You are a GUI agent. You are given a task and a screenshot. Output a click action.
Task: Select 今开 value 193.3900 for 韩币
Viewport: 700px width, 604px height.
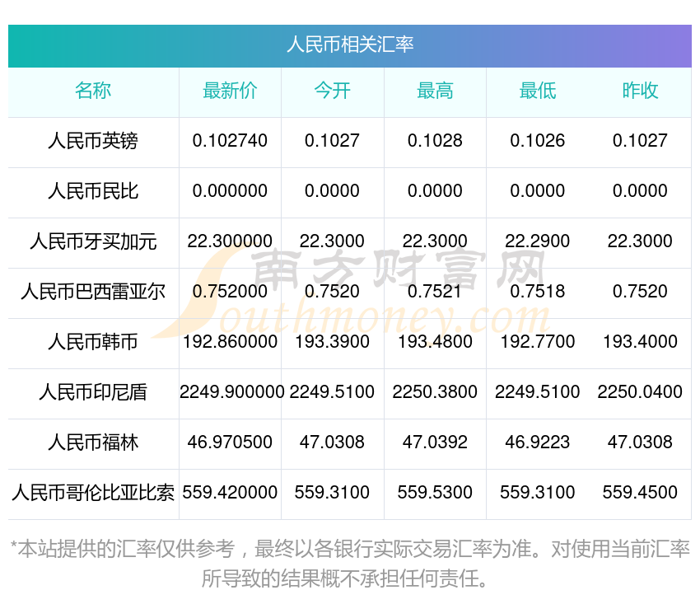[x=332, y=342]
